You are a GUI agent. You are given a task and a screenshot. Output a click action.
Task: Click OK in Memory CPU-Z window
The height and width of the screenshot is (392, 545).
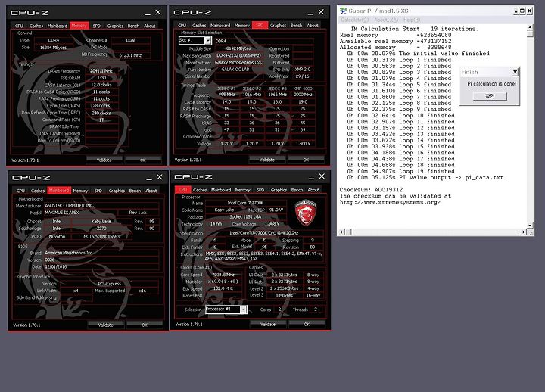pos(143,160)
